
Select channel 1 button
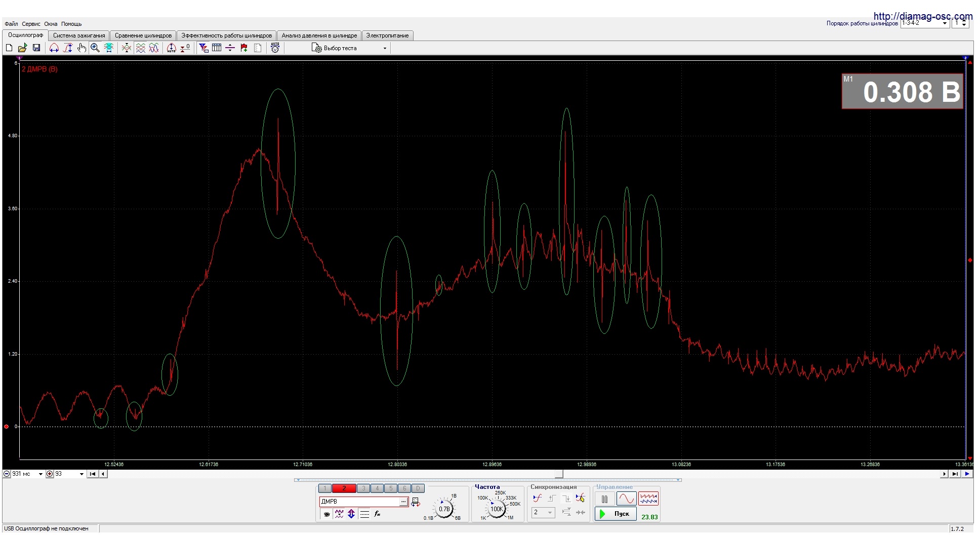pos(325,488)
